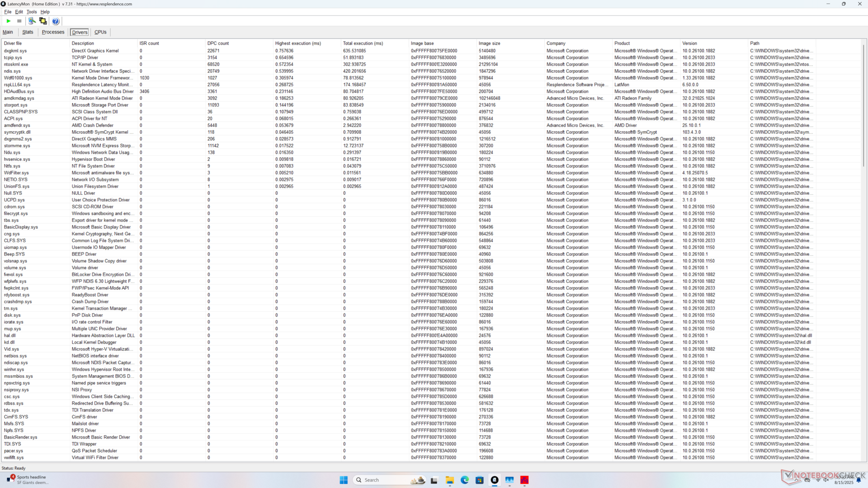
Task: Sort by the Image base column header
Action: tap(443, 43)
